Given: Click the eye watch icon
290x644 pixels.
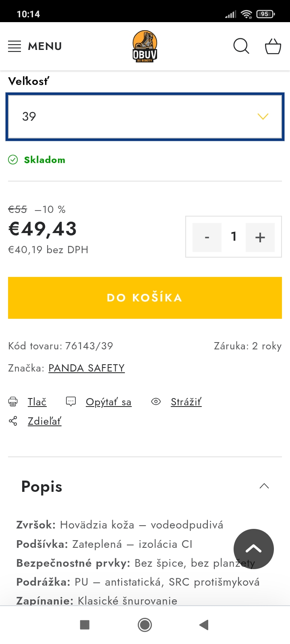Looking at the screenshot, I should (x=156, y=402).
